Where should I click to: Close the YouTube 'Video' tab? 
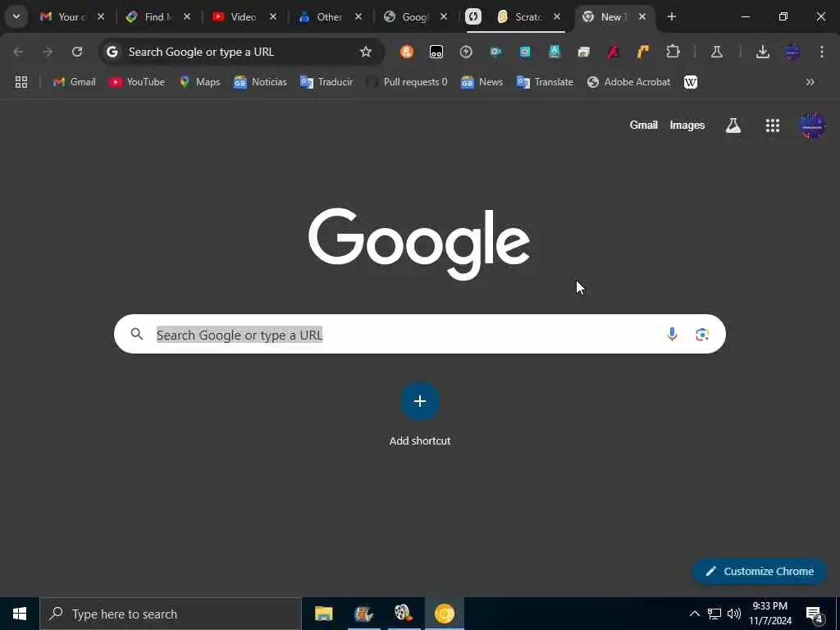click(272, 16)
